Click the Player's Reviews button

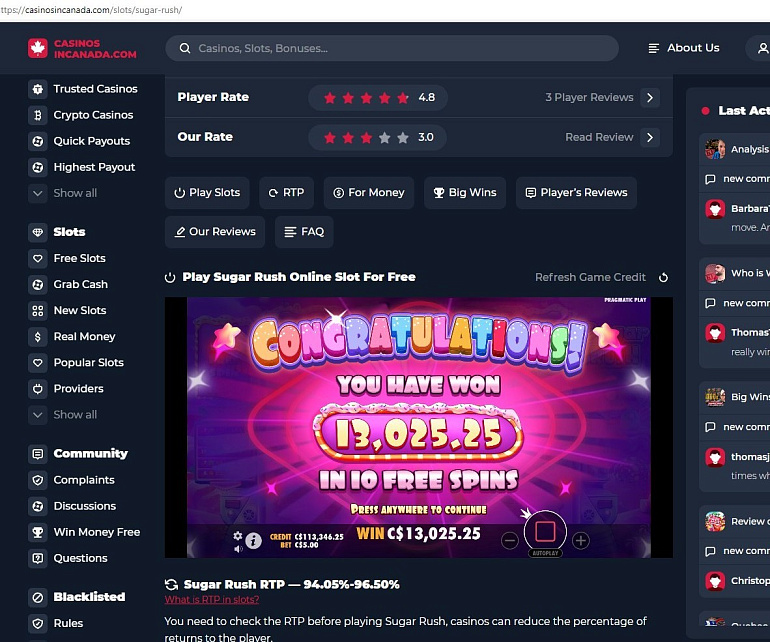[x=577, y=193]
